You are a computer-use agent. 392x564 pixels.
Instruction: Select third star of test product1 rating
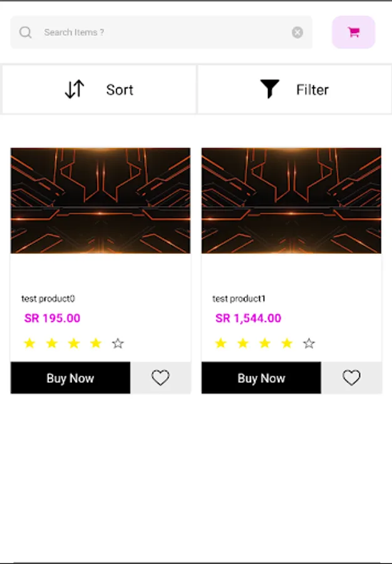(x=265, y=343)
